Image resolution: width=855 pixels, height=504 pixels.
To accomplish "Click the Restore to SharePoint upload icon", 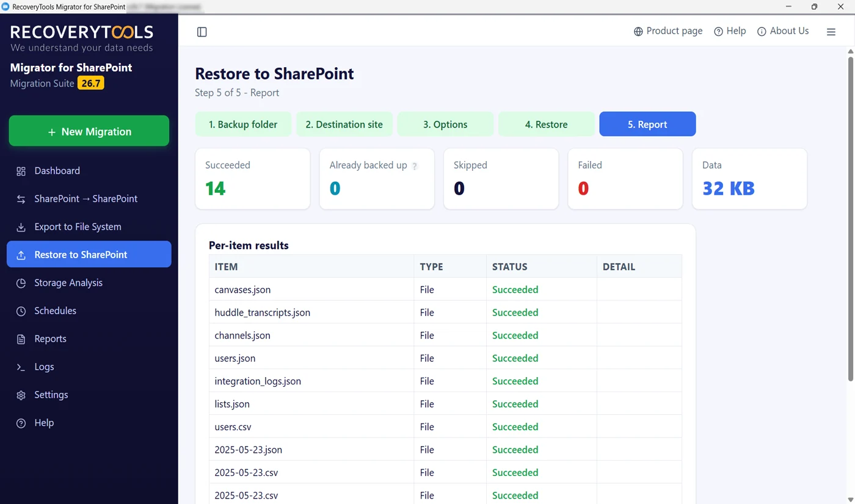I will (21, 256).
